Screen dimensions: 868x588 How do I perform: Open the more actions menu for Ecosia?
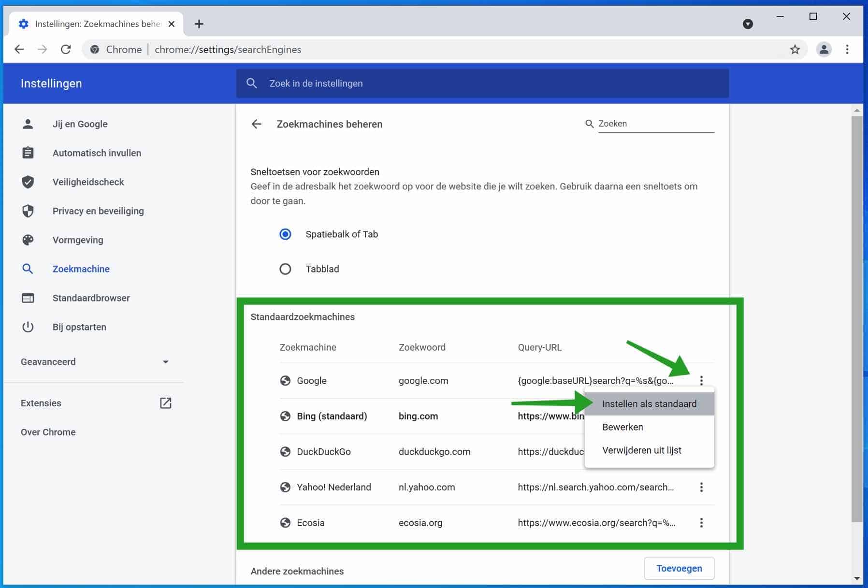(x=701, y=523)
